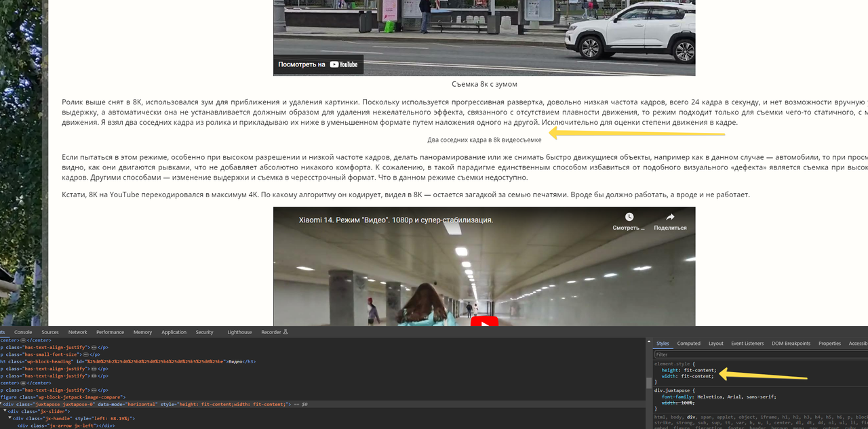Edit fit-content value of height property
The height and width of the screenshot is (429, 868).
(698, 370)
